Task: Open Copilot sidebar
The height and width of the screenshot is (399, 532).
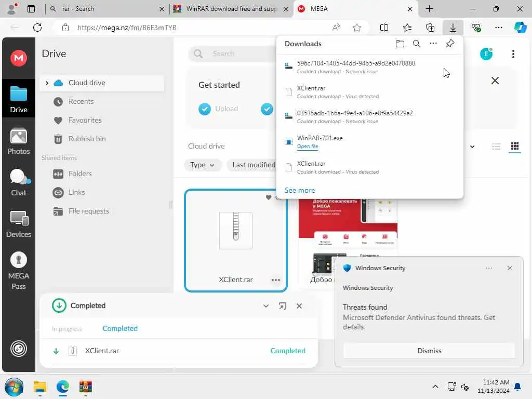Action: [520, 28]
